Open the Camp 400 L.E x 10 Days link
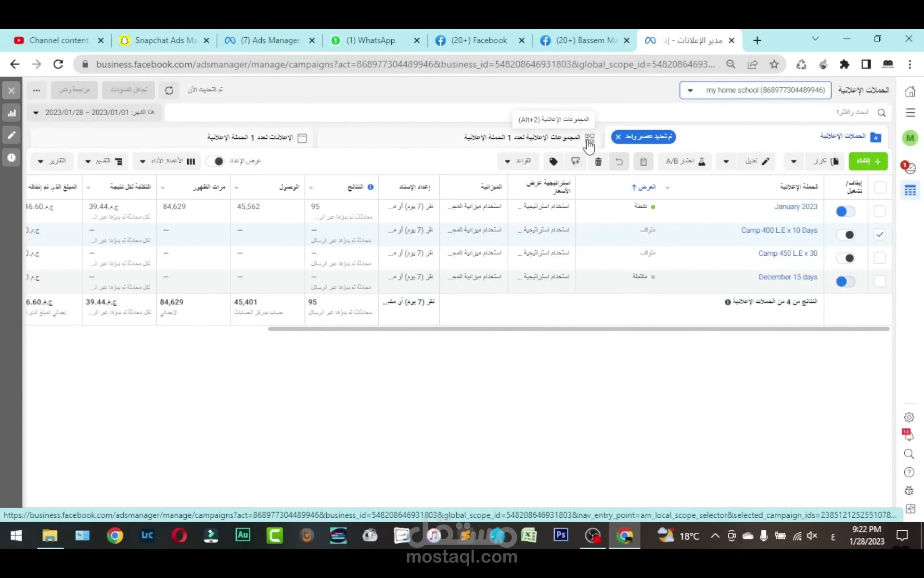Image resolution: width=924 pixels, height=578 pixels. point(779,230)
